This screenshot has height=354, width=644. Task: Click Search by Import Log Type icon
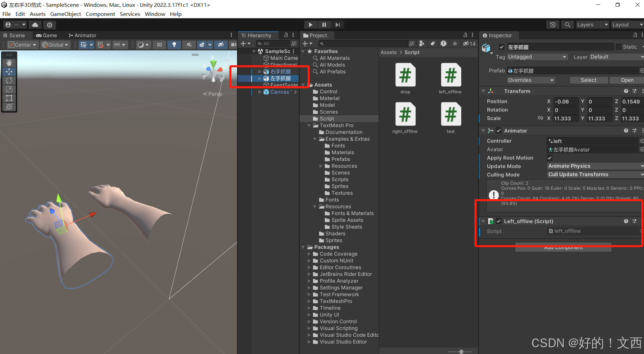[443, 44]
